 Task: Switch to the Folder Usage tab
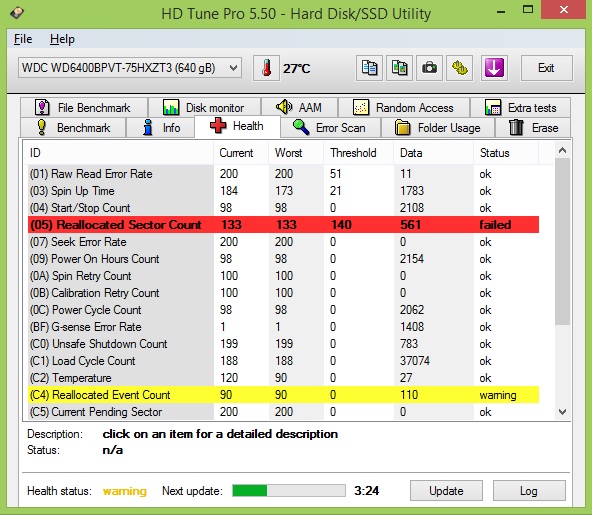[438, 128]
